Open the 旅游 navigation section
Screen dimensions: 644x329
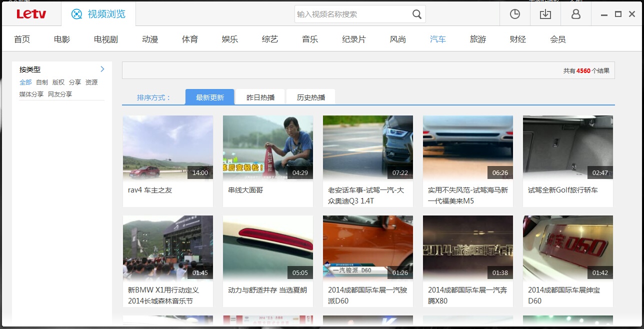click(x=477, y=38)
